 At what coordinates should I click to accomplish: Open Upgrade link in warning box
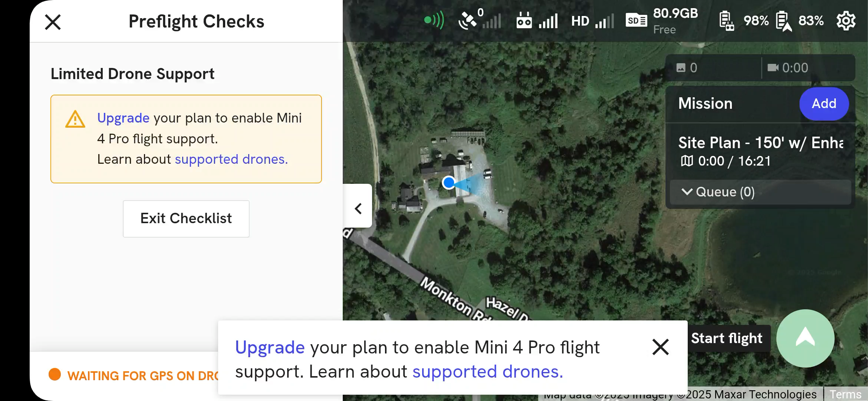point(123,118)
